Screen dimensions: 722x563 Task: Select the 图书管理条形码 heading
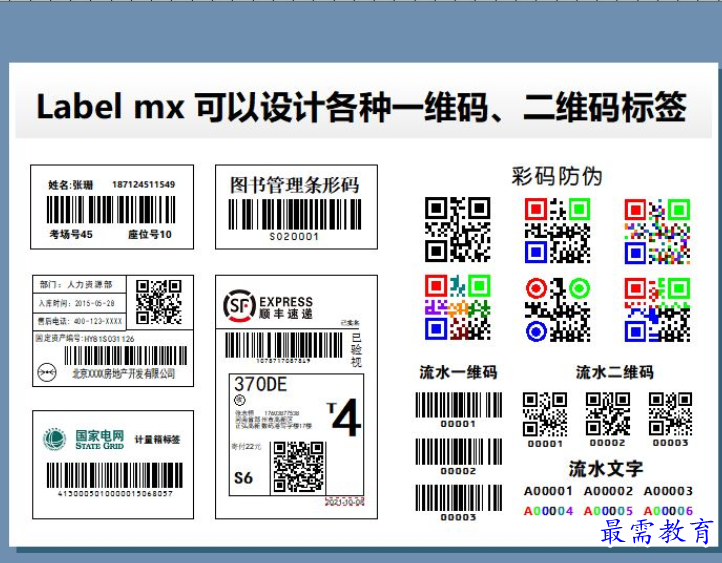[295, 185]
